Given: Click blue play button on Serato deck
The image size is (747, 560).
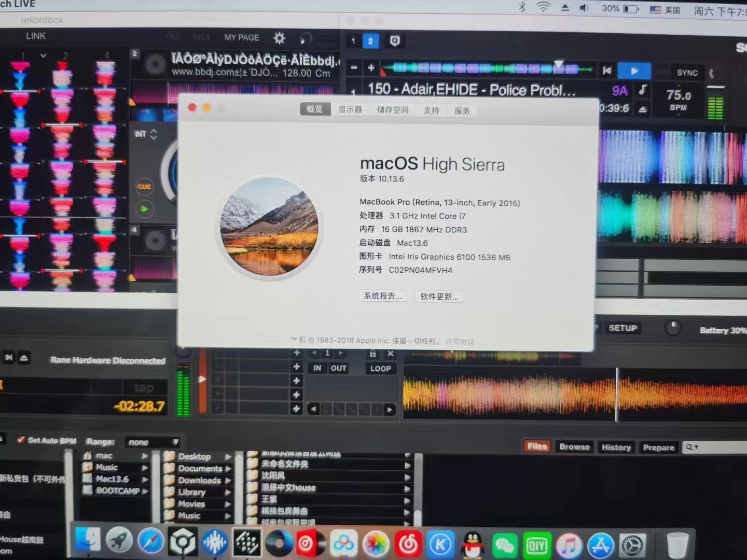Looking at the screenshot, I should point(634,71).
